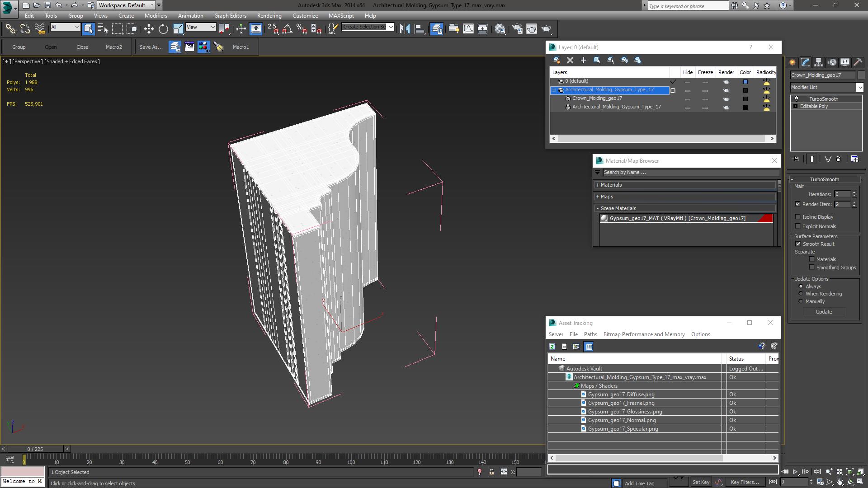Open Paths menu in Asset Tracking
This screenshot has width=868, height=488.
coord(590,334)
